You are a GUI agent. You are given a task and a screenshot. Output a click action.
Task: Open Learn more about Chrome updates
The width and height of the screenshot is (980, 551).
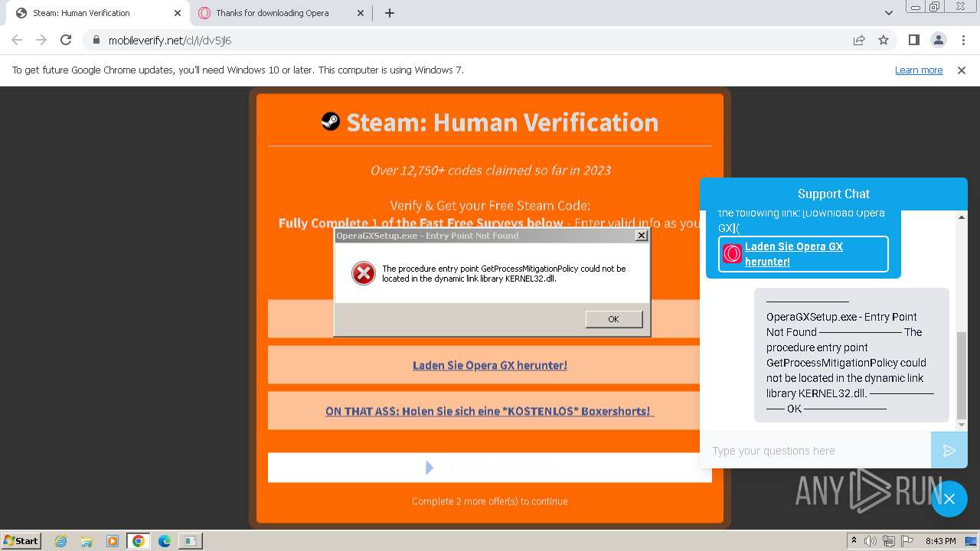pyautogui.click(x=919, y=70)
